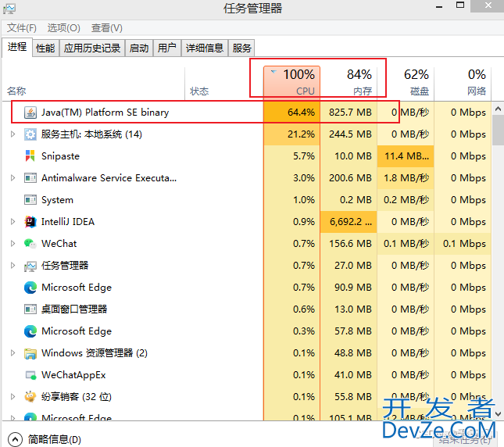This screenshot has height=447, width=504.
Task: Sort by the 磁盘 column header
Action: click(x=406, y=82)
